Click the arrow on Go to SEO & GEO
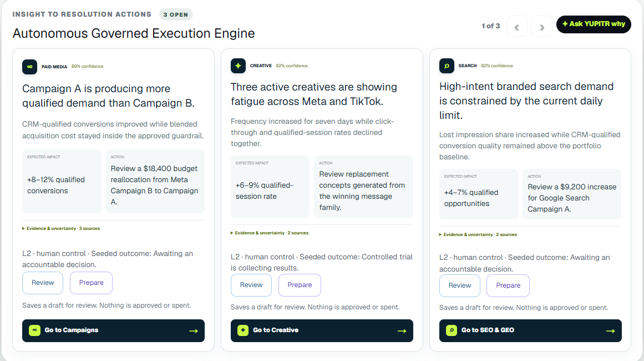The height and width of the screenshot is (361, 644). click(611, 330)
